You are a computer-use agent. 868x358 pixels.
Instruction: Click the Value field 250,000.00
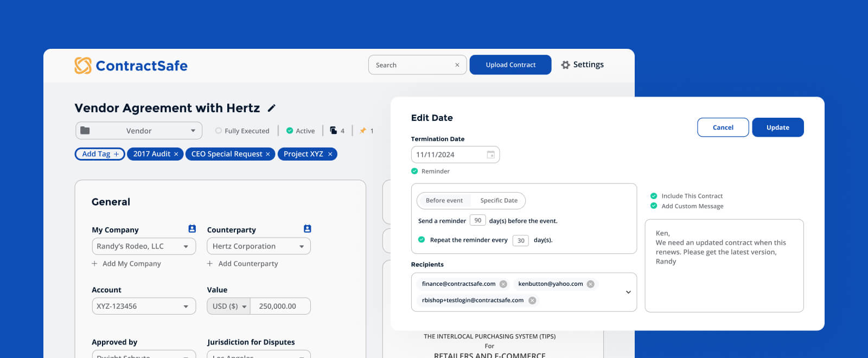tap(280, 306)
